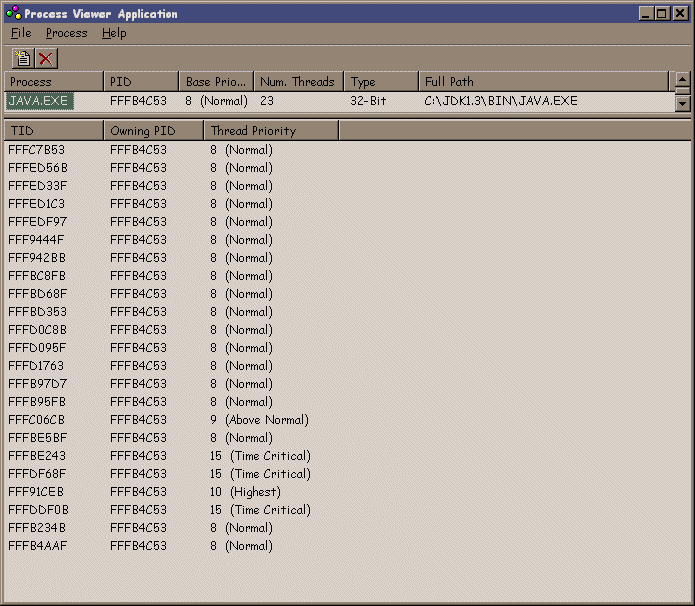Select thread FFF91CEB with Highest priority
This screenshot has width=695, height=606.
[x=37, y=492]
